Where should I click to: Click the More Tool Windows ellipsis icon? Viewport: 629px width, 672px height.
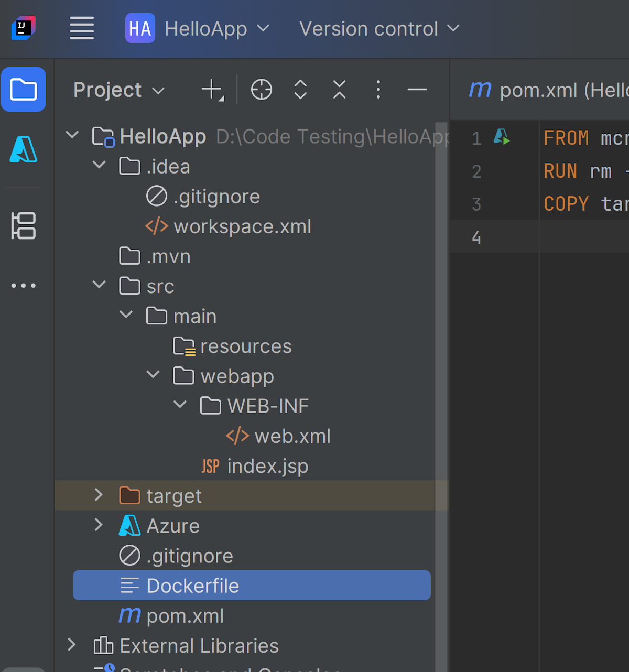coord(23,285)
